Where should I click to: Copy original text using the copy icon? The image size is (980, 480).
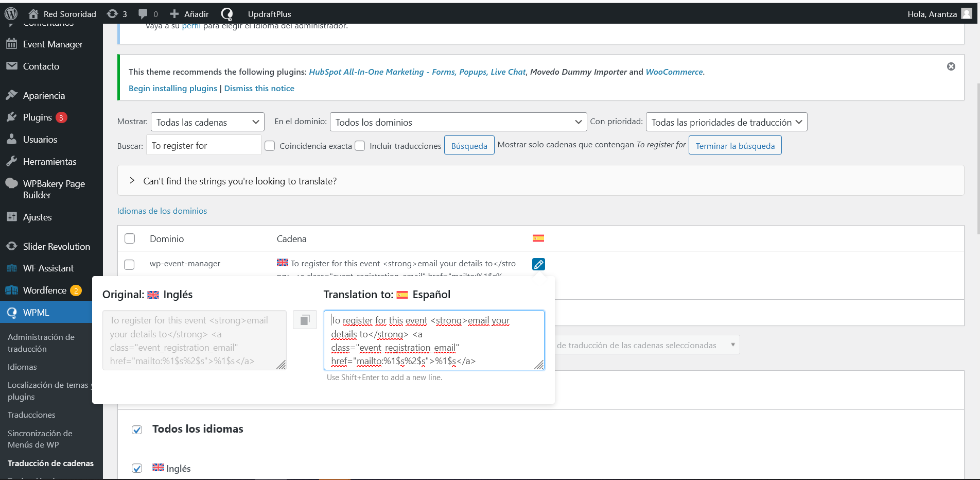pyautogui.click(x=305, y=320)
